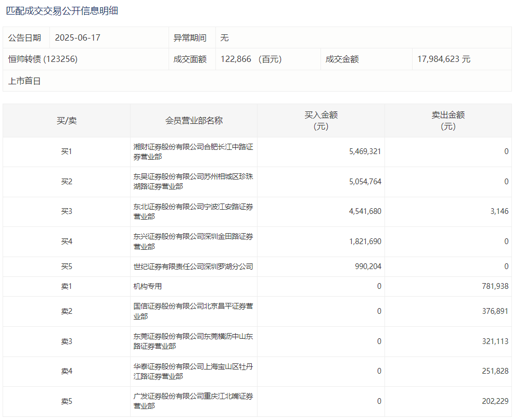
Task: Select the announcement date 2025-06-17
Action: tap(76, 38)
